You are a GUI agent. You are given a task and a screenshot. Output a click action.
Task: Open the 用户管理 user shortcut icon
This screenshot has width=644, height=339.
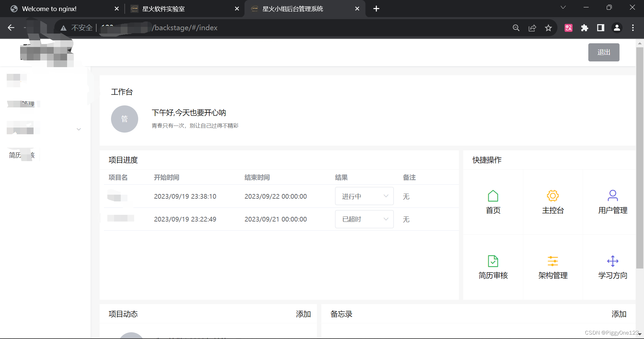(612, 196)
